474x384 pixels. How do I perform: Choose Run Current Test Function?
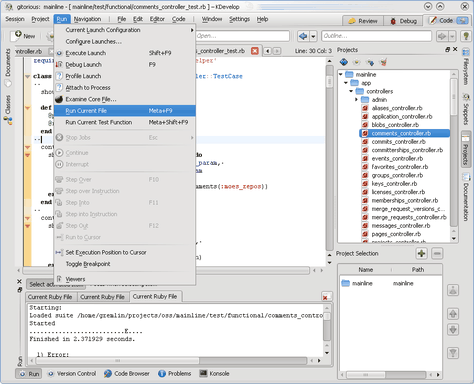[125, 122]
